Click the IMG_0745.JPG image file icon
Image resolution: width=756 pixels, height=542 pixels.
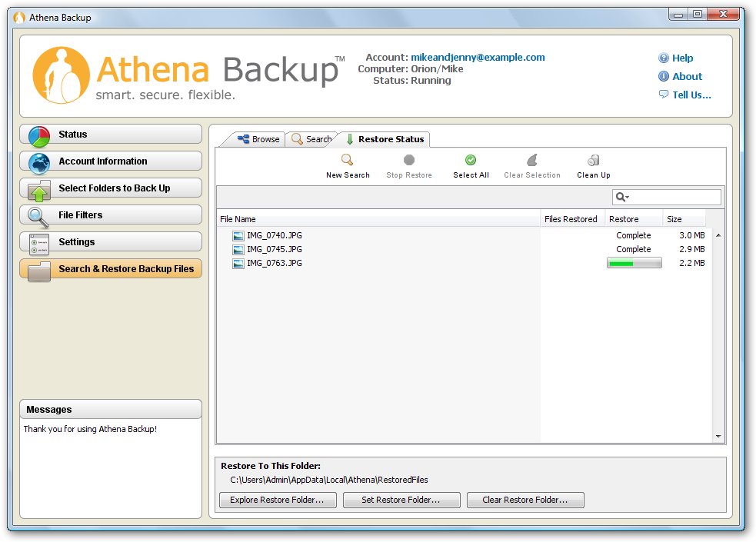[238, 250]
